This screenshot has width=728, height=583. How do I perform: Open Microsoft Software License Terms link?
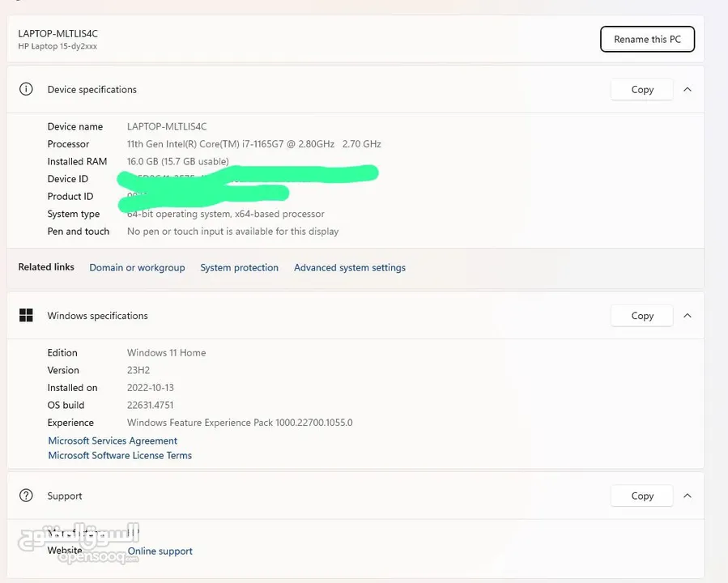(x=120, y=455)
